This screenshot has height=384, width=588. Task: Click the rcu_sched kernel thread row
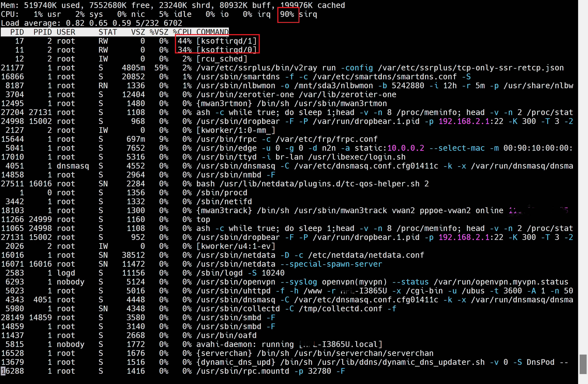(x=222, y=59)
